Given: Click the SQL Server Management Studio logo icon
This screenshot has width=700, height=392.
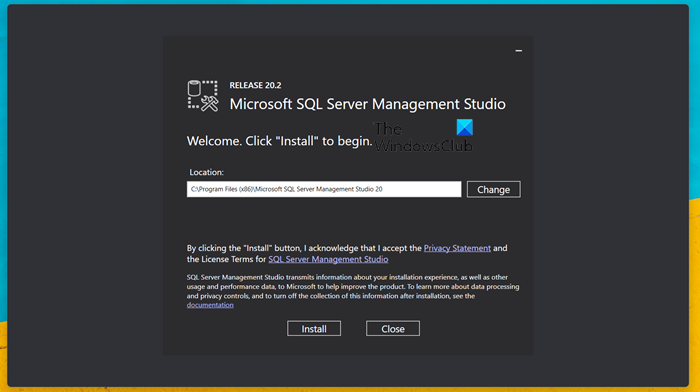Looking at the screenshot, I should coord(203,96).
